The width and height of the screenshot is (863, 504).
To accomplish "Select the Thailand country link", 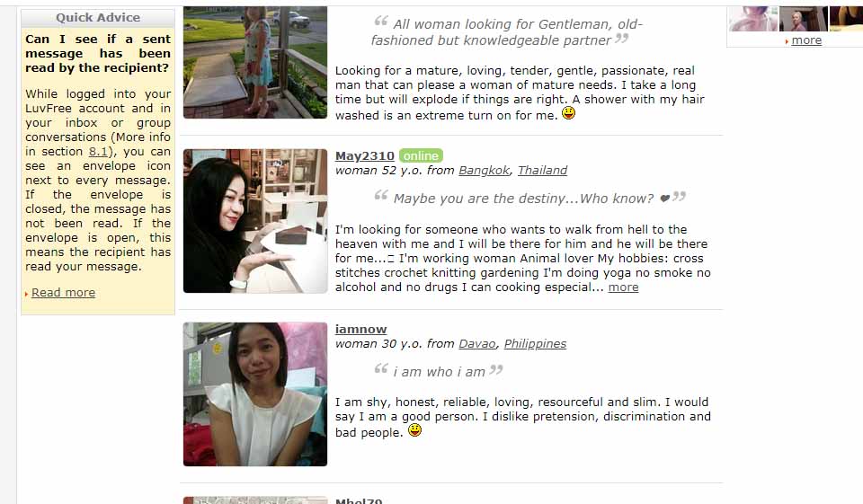I will pyautogui.click(x=542, y=171).
